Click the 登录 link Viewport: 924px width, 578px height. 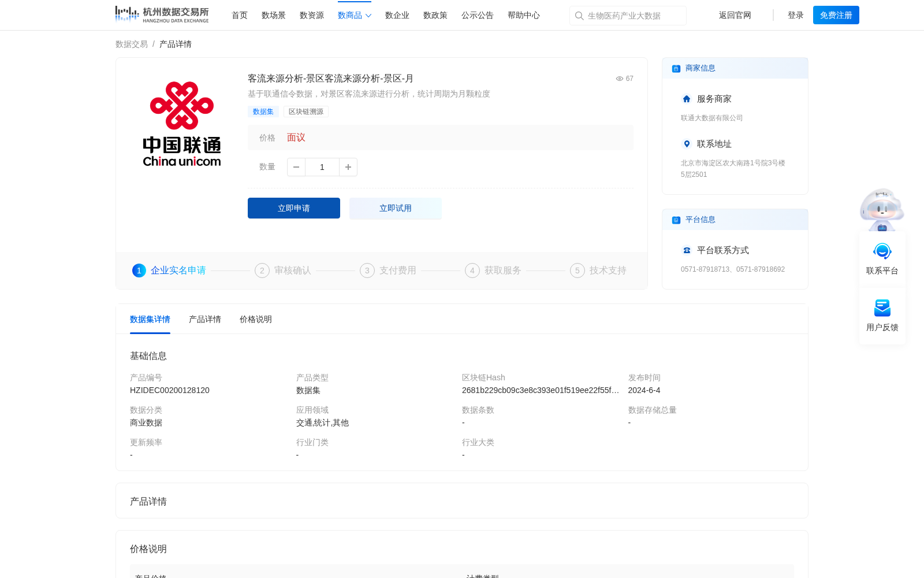[796, 16]
